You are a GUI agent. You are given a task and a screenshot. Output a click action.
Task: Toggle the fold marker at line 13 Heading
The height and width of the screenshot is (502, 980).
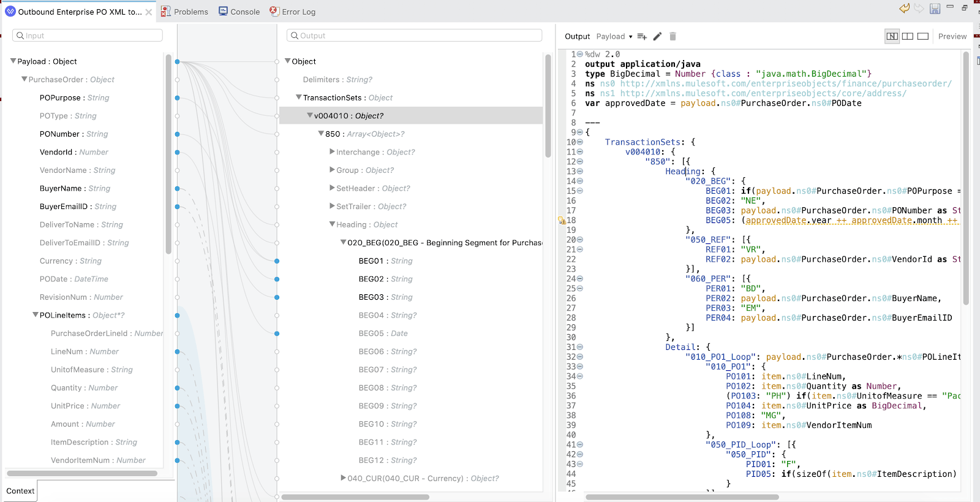point(580,172)
